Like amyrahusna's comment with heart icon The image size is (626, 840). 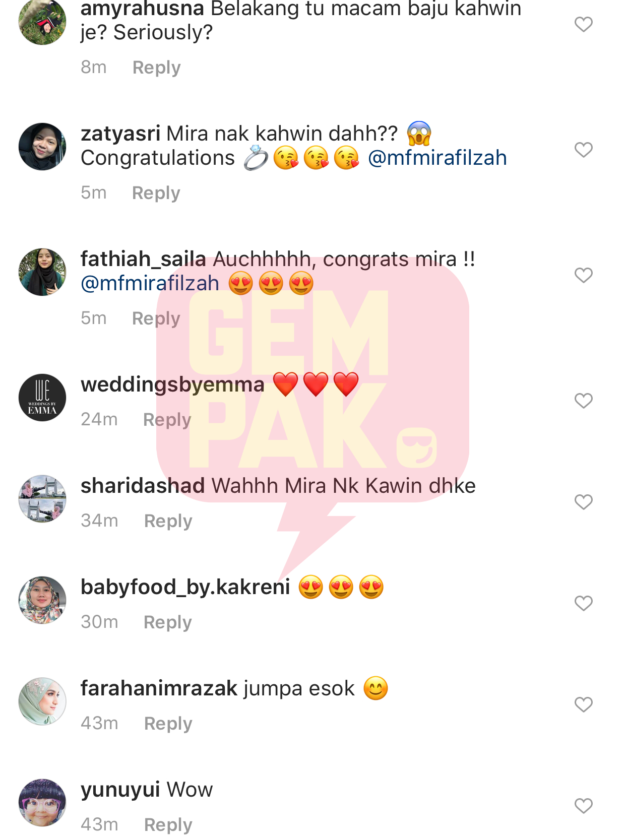click(583, 24)
